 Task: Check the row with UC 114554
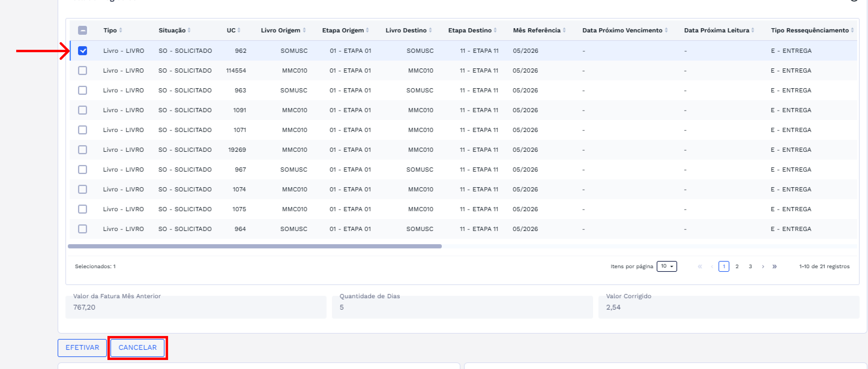click(83, 70)
